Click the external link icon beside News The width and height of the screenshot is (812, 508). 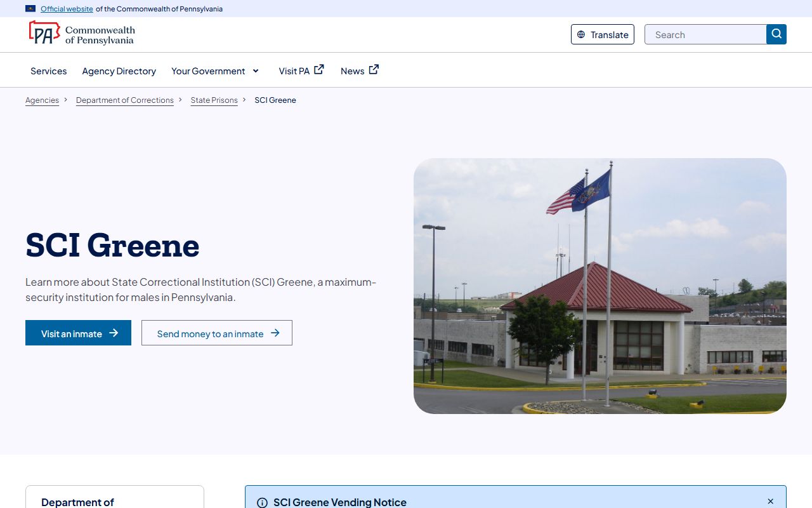[374, 69]
